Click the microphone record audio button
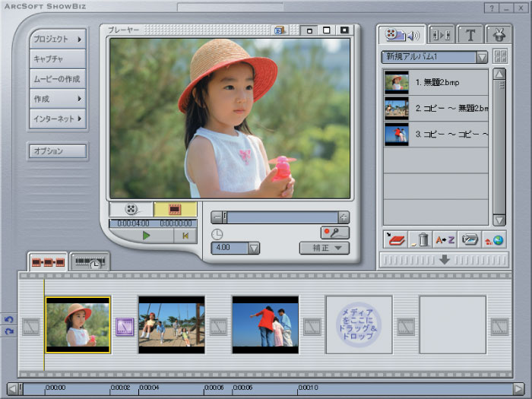This screenshot has width=532, height=399. [334, 233]
